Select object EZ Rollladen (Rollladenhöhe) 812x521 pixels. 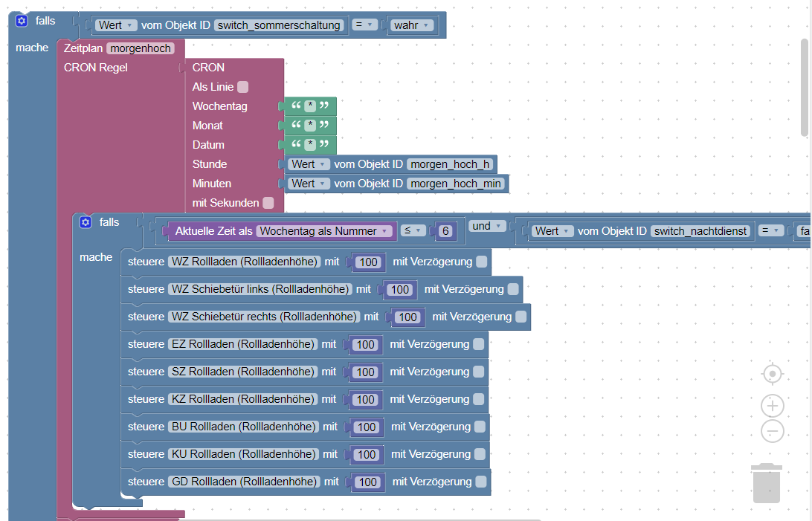243,344
